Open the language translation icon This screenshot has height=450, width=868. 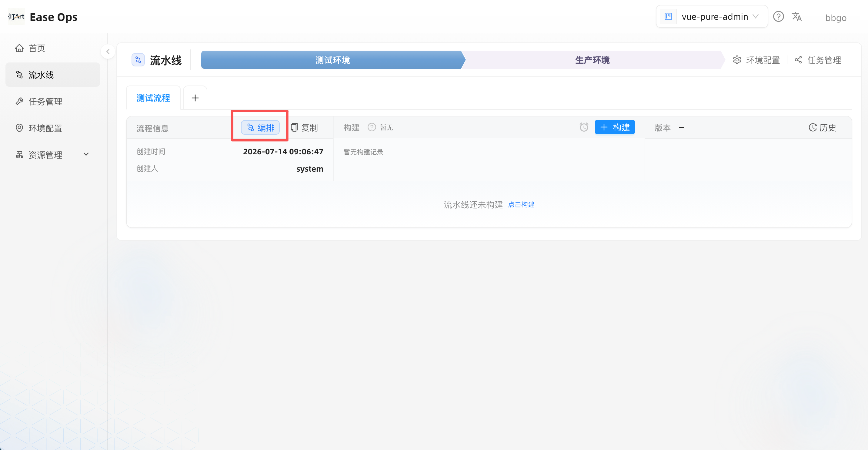(x=796, y=16)
